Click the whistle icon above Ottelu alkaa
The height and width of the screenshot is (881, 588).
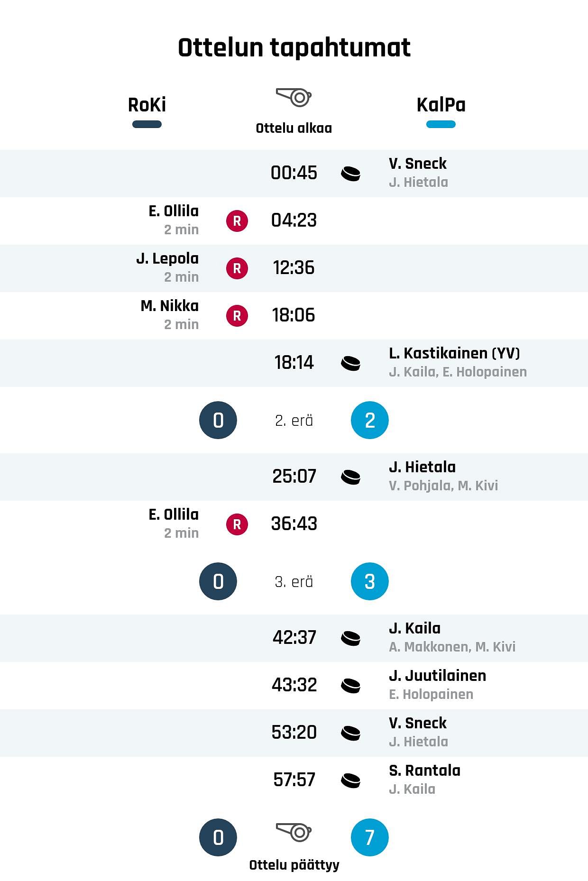[294, 97]
